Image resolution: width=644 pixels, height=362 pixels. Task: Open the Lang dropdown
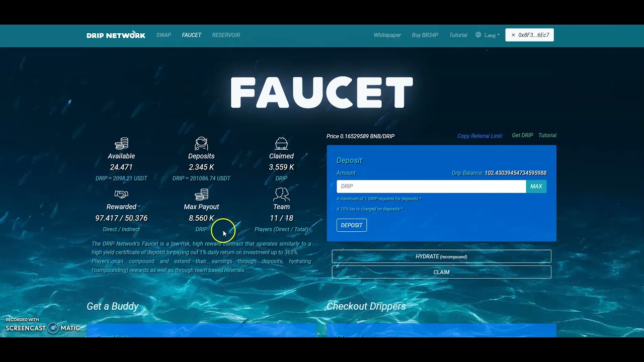(x=492, y=35)
